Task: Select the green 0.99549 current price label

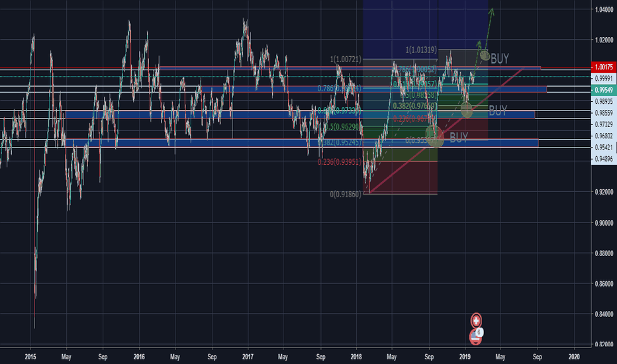Action: pos(604,90)
